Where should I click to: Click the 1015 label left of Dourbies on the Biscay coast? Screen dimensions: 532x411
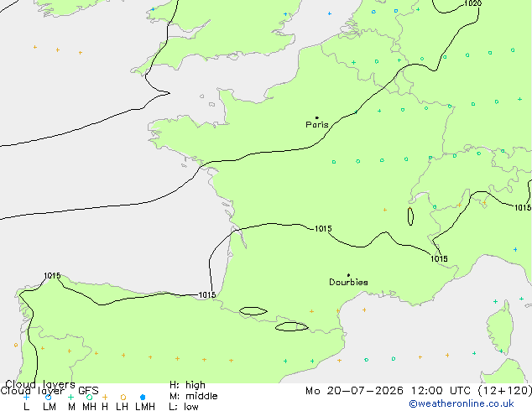coord(207,295)
